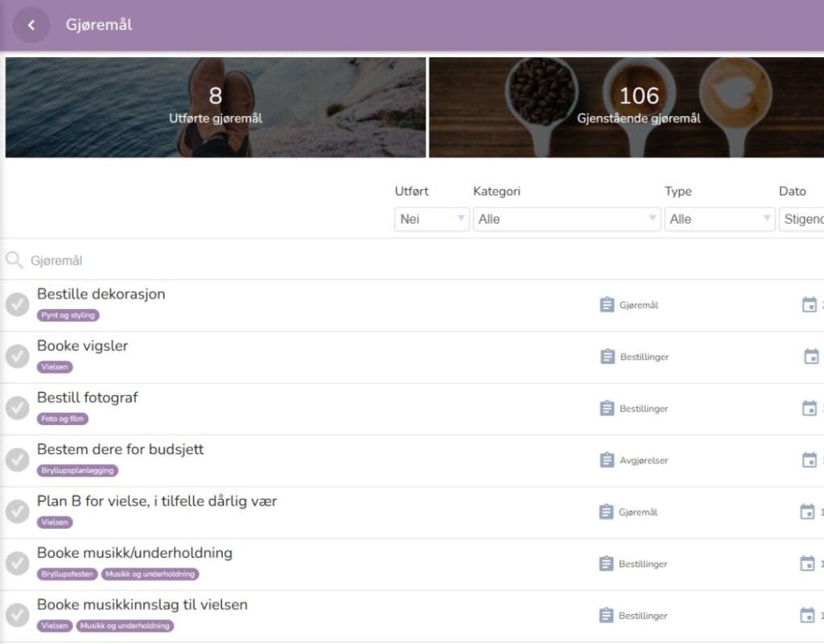The image size is (824, 644).
Task: Check off the Booke vigsler task
Action: pyautogui.click(x=18, y=357)
